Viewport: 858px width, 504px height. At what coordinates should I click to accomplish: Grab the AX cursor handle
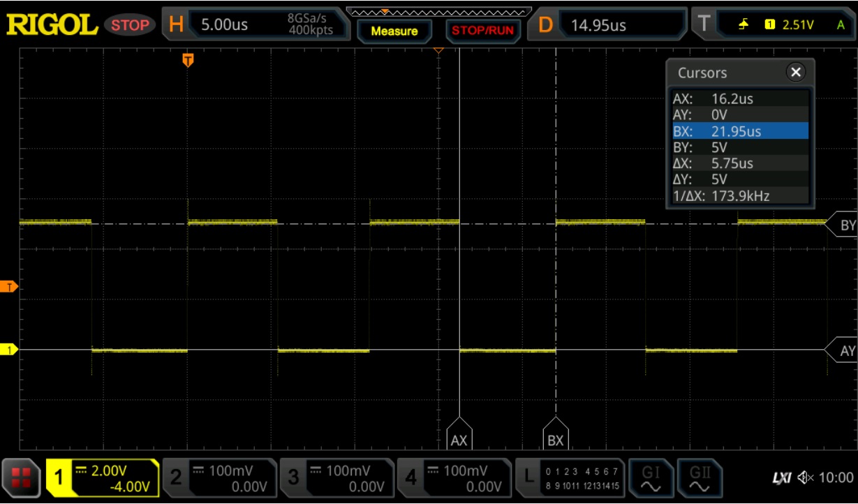pyautogui.click(x=459, y=434)
